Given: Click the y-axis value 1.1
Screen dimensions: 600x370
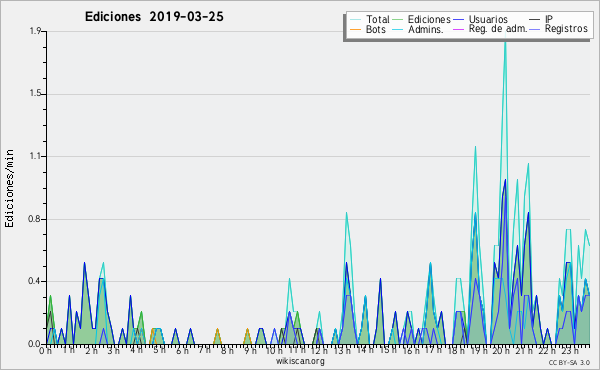Looking at the screenshot, I should [x=36, y=156].
